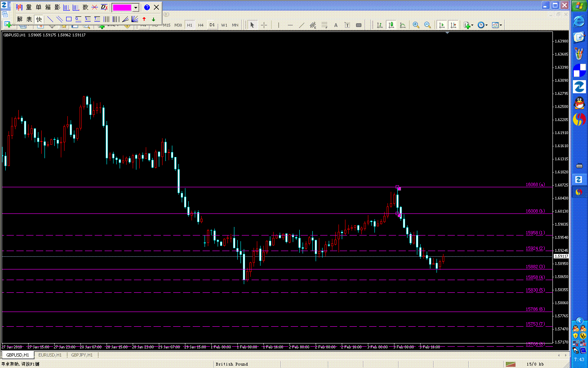
Task: Switch to the GBPJPY,H1 chart tab
Action: [82, 355]
